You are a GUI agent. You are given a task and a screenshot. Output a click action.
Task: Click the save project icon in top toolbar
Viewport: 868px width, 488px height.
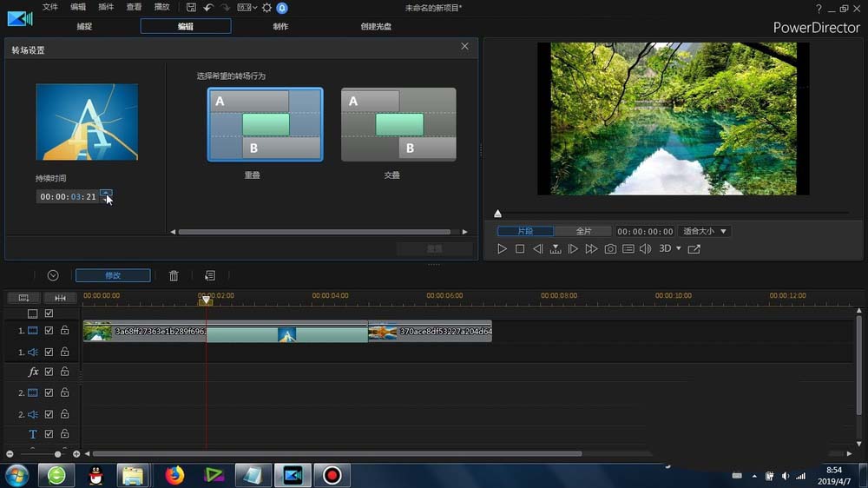191,8
